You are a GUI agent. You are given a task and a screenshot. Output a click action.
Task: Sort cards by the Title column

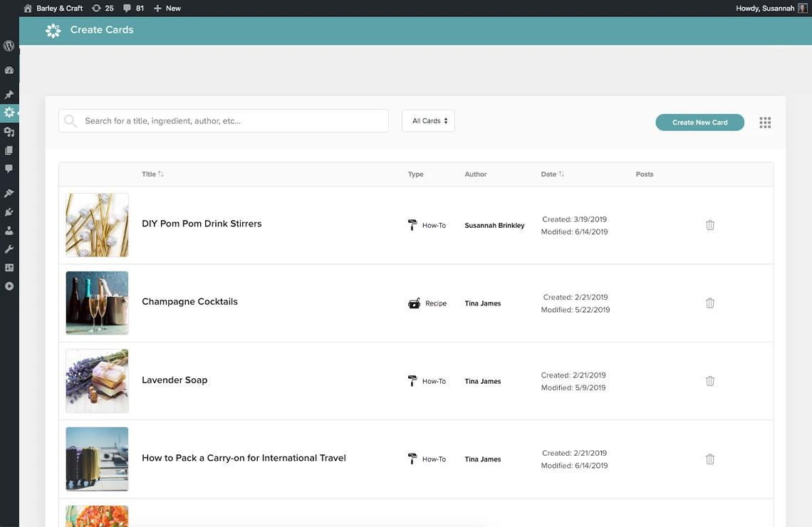pos(152,174)
